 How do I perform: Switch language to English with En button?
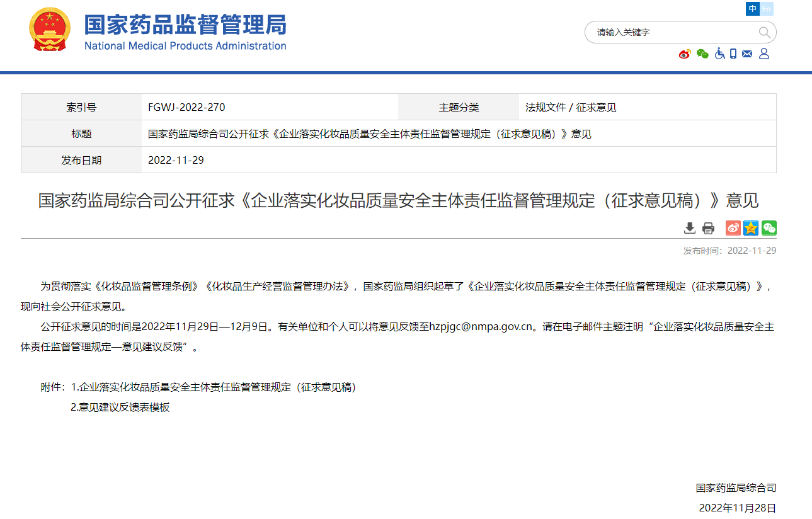pos(767,9)
